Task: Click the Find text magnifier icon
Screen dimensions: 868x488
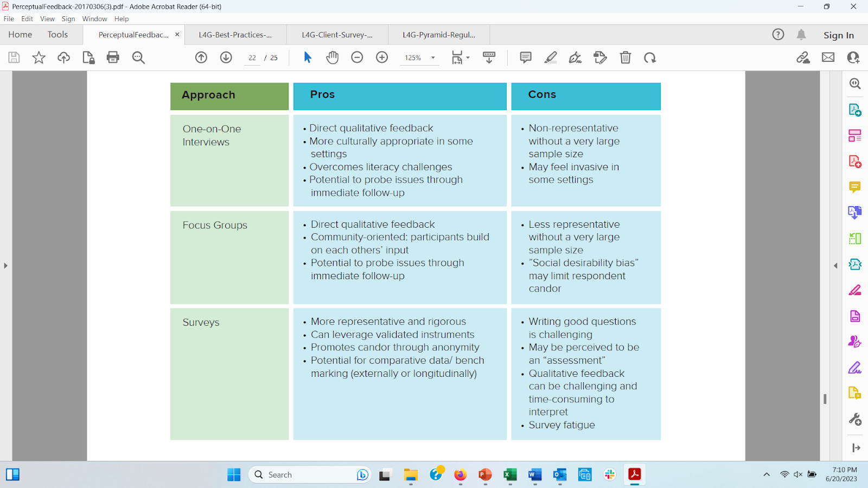Action: click(138, 57)
